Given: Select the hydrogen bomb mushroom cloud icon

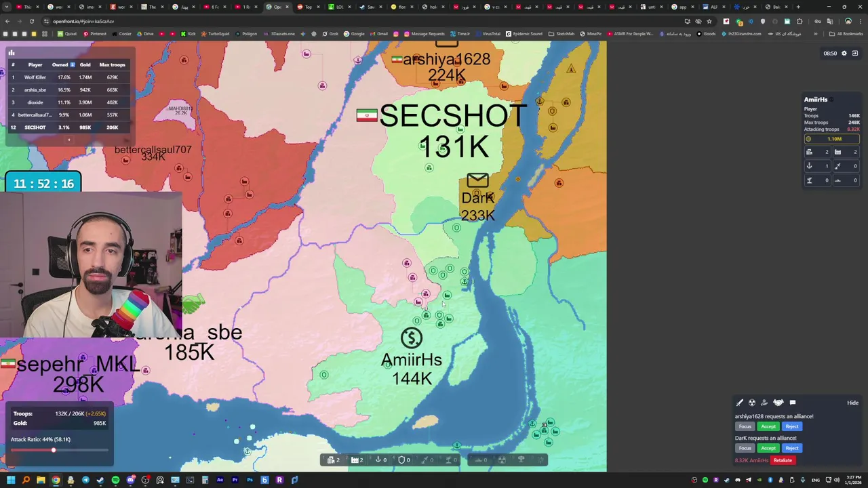Looking at the screenshot, I should coord(521,460).
